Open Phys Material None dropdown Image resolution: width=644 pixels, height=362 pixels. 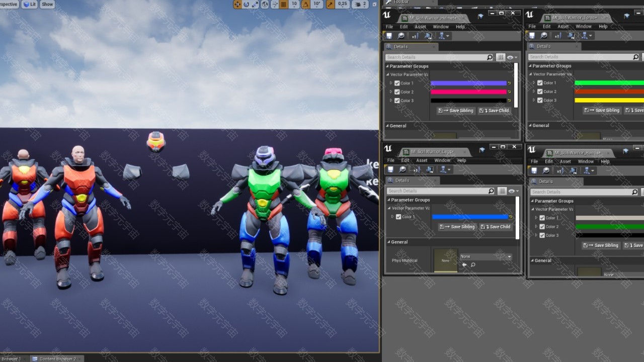tap(486, 256)
